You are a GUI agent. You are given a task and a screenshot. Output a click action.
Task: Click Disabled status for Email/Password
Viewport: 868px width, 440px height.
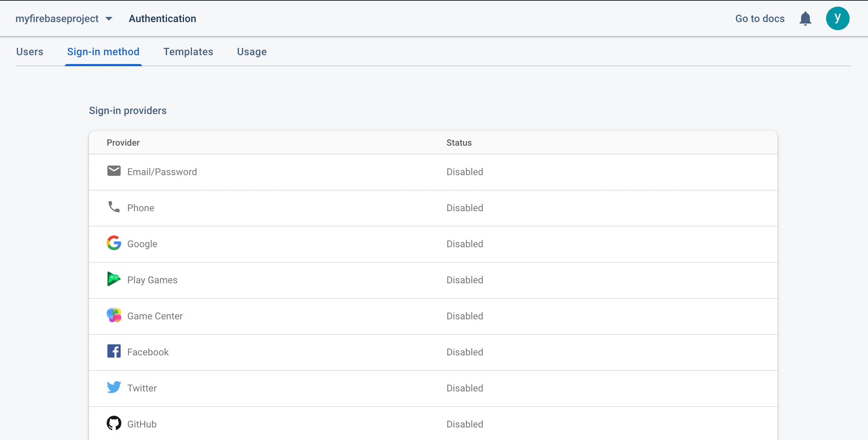[465, 172]
